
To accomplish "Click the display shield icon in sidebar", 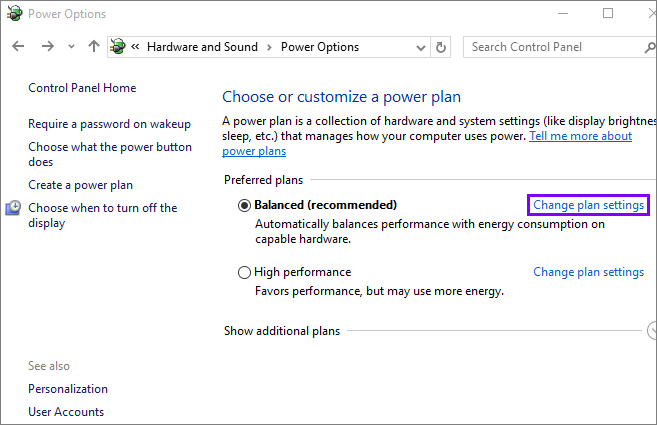I will tap(14, 208).
